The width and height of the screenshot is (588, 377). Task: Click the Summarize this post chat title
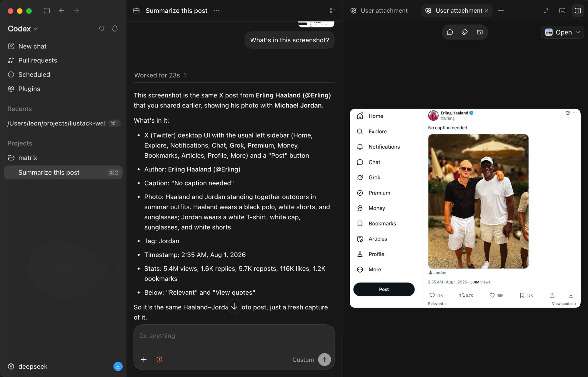pos(176,11)
